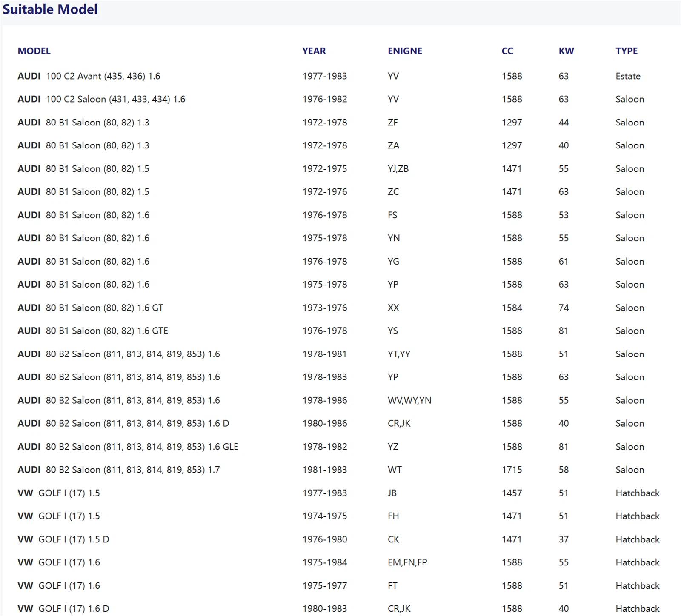Screen dimensions: 681x616
Task: Select engine code YT,YY
Action: click(x=399, y=354)
